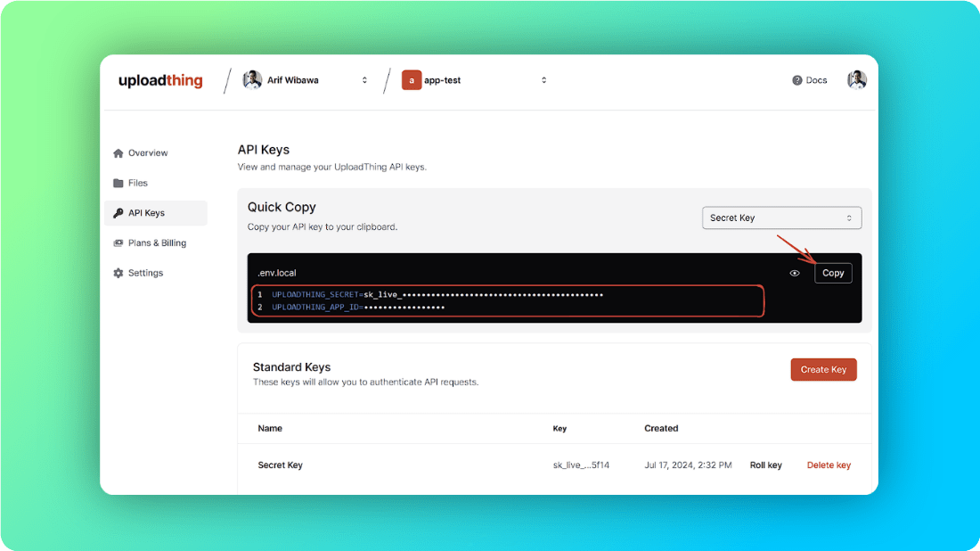Click the Created column header
Viewport: 980px width, 551px height.
661,429
